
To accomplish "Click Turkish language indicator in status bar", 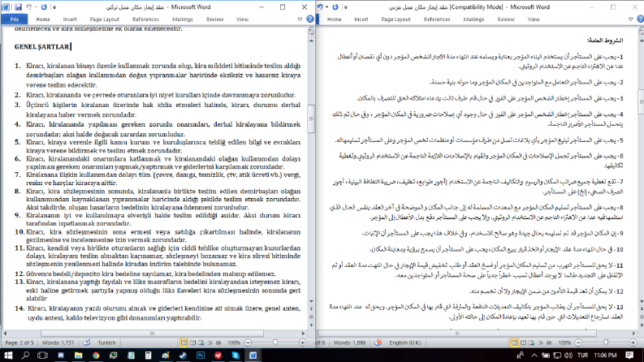I will click(106, 343).
